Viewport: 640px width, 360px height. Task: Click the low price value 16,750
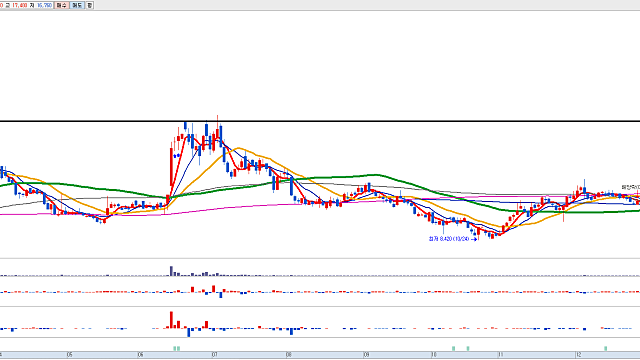click(x=44, y=5)
